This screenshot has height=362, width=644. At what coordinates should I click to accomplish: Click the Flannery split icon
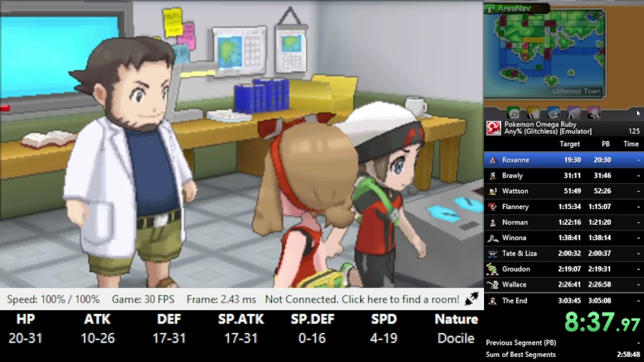tap(493, 207)
